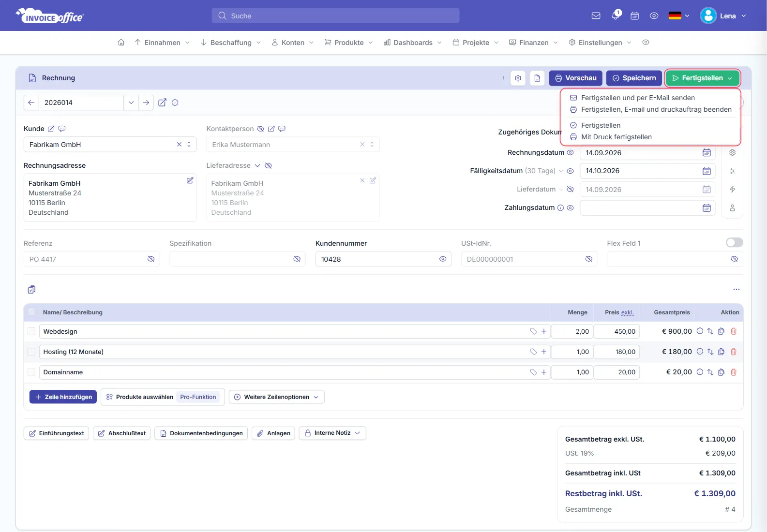Open Weitere Zeilenoptionen dropdown
The image size is (767, 532).
click(x=276, y=397)
